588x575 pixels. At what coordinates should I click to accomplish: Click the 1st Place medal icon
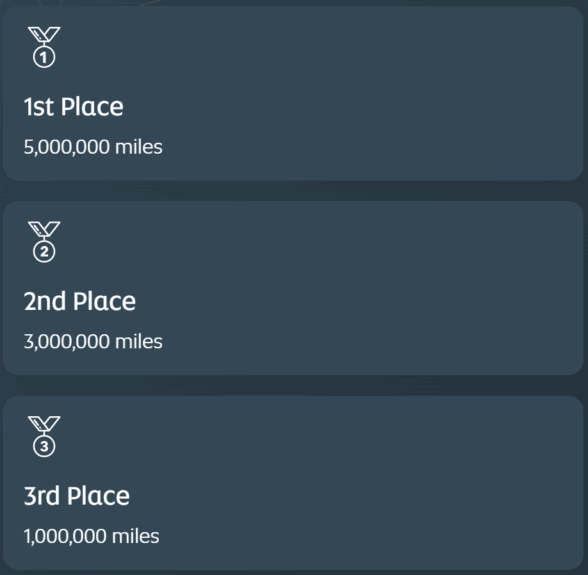[x=44, y=47]
